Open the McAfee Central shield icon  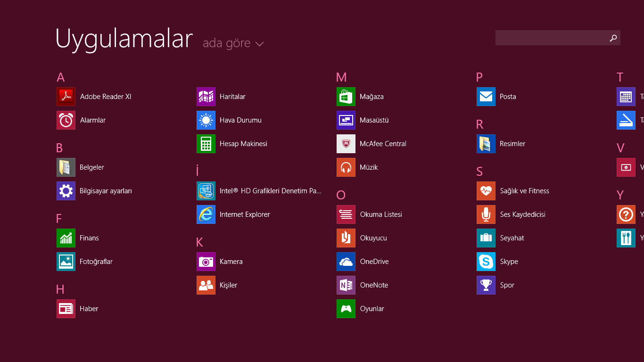click(346, 144)
